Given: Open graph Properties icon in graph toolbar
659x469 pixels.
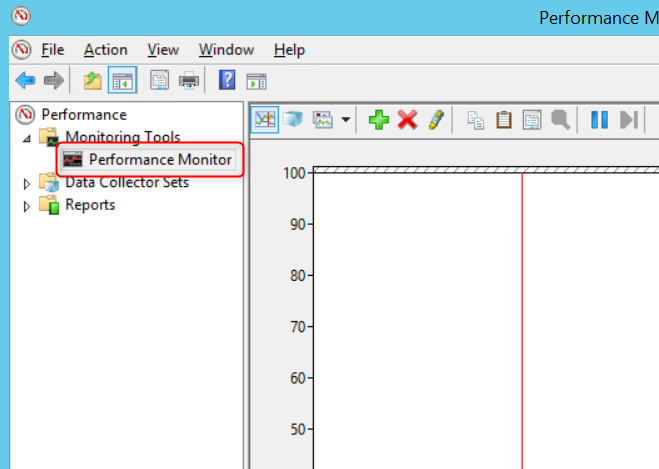Looking at the screenshot, I should tap(532, 120).
